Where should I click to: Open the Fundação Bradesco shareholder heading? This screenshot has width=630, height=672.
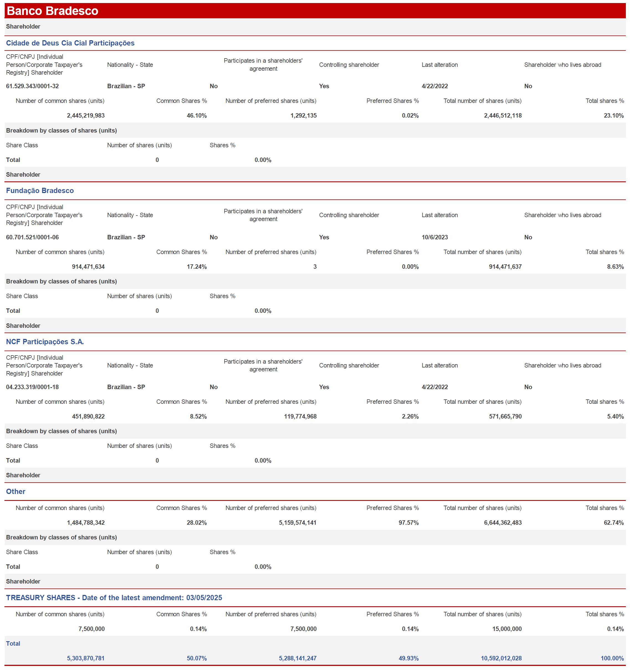40,191
